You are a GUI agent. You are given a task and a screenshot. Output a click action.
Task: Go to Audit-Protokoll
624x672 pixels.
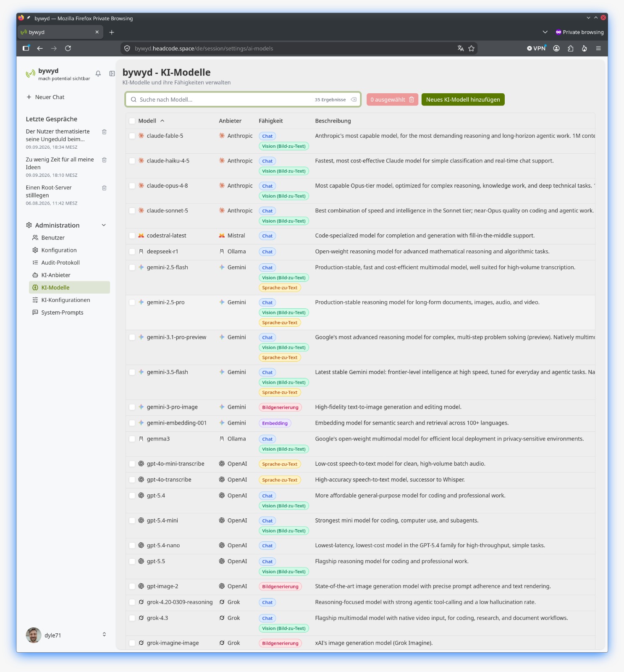click(x=69, y=262)
